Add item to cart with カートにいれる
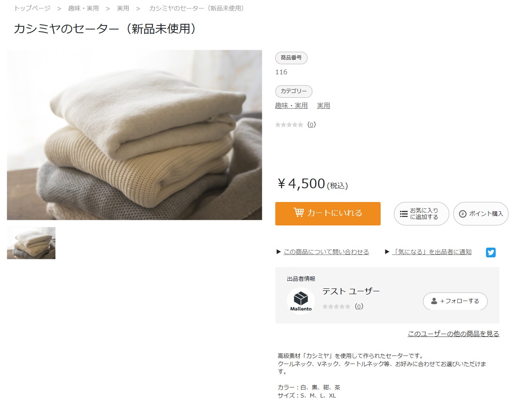The width and height of the screenshot is (532, 404). 328,213
